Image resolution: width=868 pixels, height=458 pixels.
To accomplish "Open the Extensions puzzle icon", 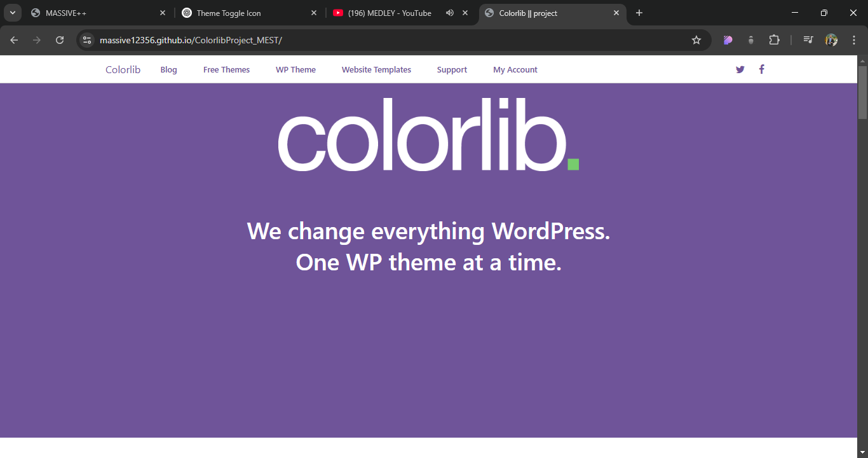I will point(774,40).
